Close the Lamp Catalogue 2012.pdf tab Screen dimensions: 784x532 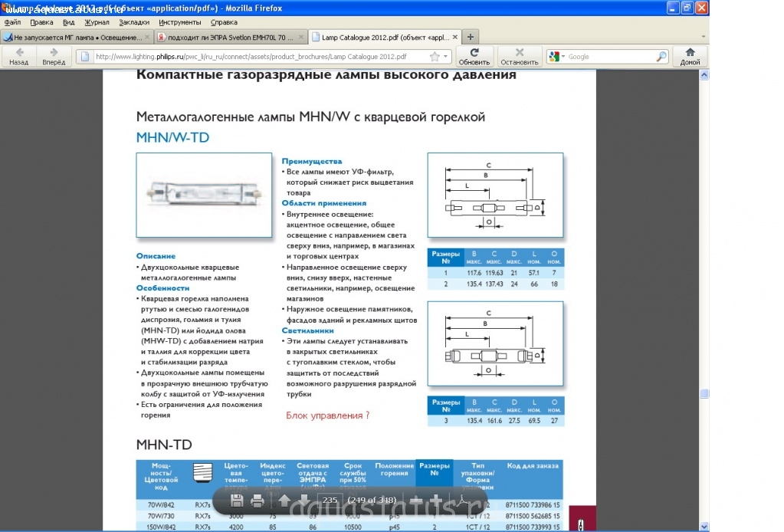(455, 37)
